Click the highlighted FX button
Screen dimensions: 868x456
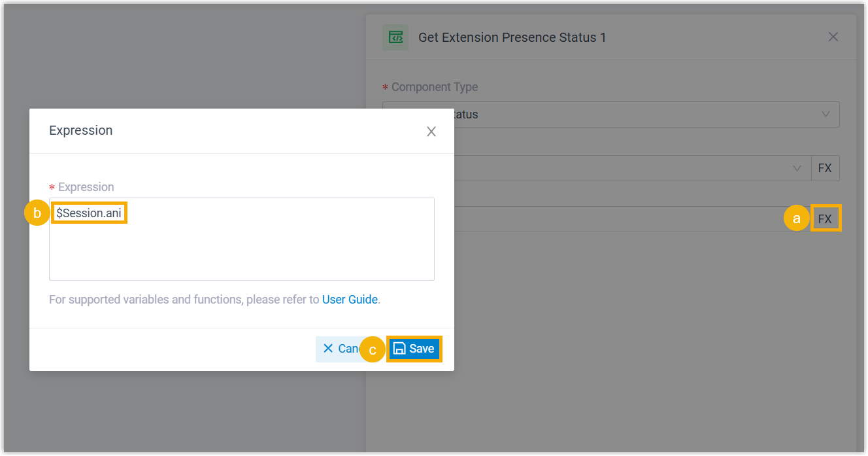pyautogui.click(x=825, y=219)
